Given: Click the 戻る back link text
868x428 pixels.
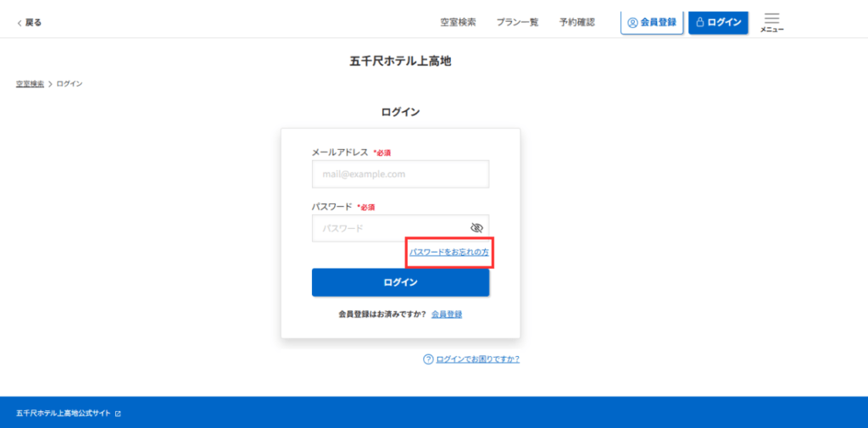Looking at the screenshot, I should (x=33, y=23).
